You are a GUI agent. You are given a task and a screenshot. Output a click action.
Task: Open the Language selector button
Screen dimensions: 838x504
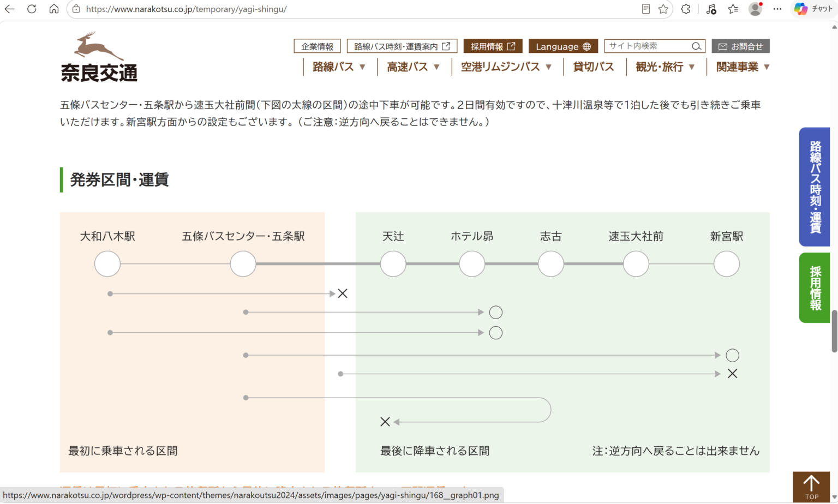pyautogui.click(x=563, y=46)
